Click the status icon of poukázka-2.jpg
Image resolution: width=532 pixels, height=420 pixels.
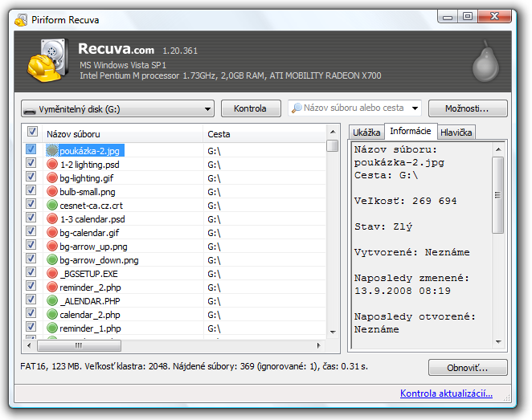(x=52, y=150)
